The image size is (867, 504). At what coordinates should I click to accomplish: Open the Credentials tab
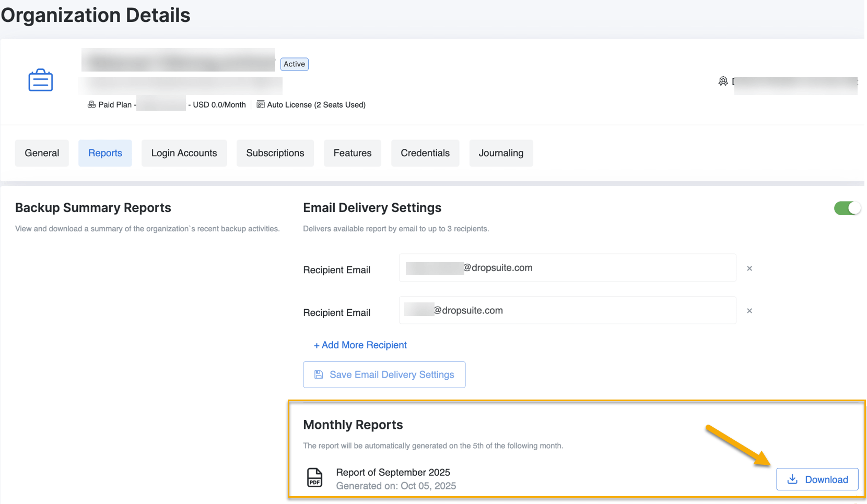tap(425, 153)
